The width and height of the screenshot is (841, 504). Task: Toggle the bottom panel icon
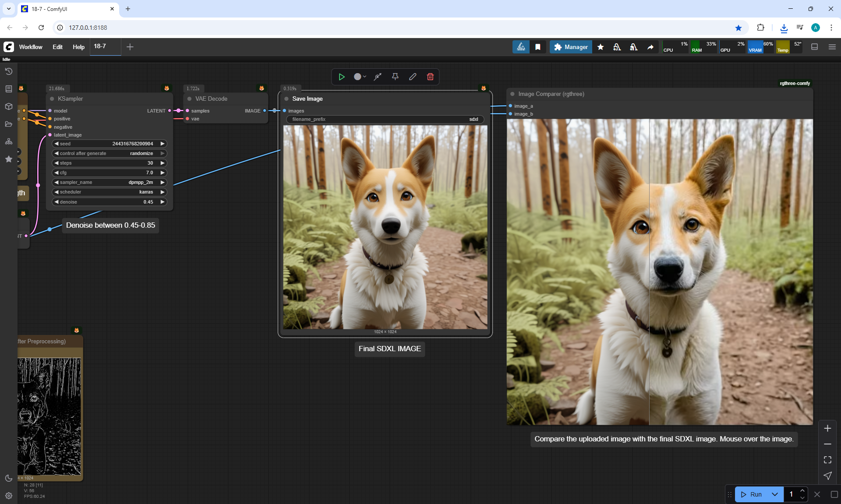[814, 47]
